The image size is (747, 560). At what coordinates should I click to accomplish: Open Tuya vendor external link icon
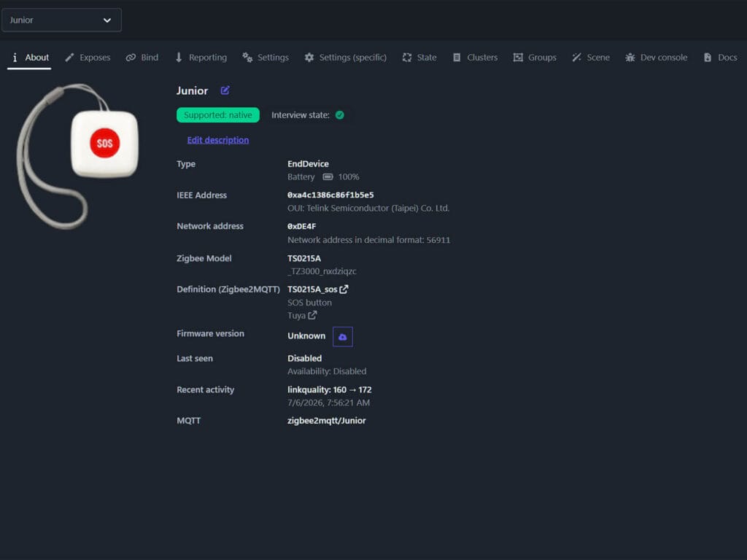(312, 315)
